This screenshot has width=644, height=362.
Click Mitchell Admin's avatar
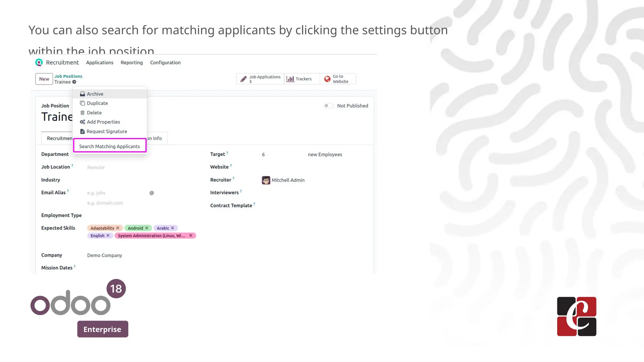pos(266,180)
